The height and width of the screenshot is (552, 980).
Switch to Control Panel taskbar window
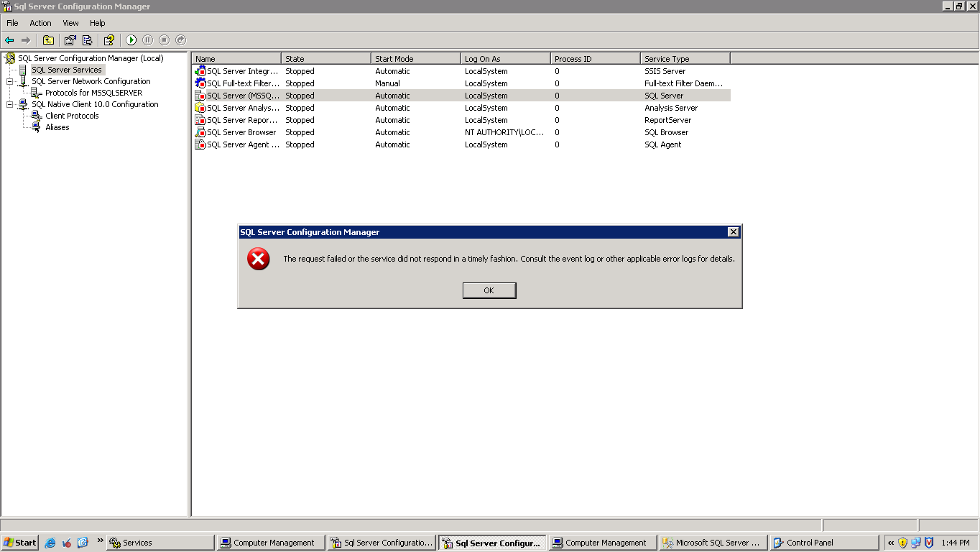823,543
